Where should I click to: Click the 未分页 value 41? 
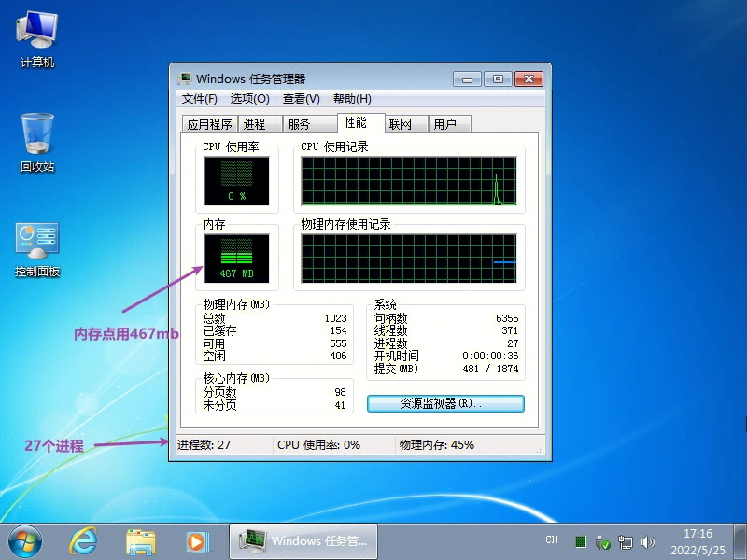(x=340, y=405)
